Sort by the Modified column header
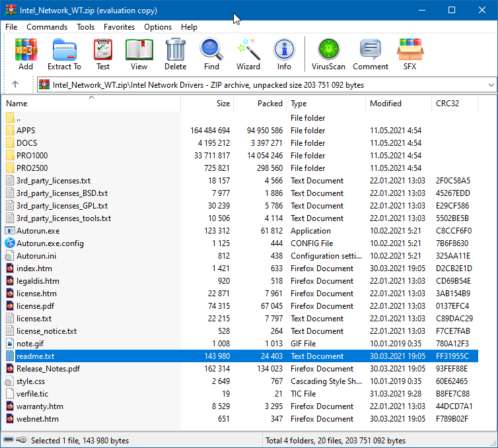Screen dimensions: 498x448 tap(398, 104)
